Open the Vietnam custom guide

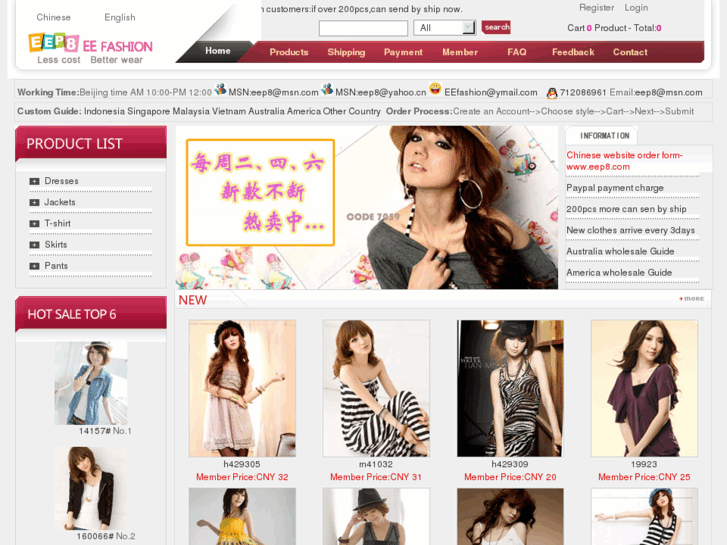coord(229,111)
